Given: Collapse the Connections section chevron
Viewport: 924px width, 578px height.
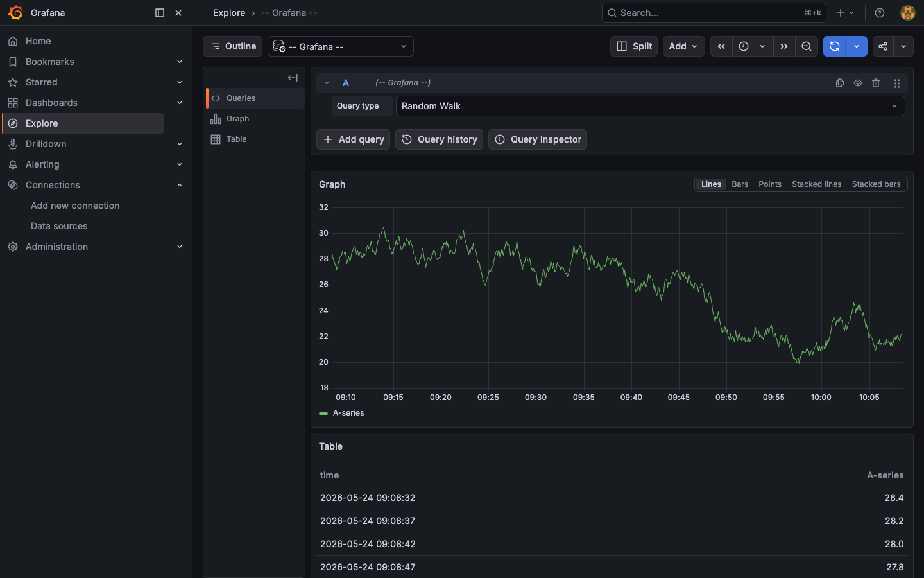Looking at the screenshot, I should pyautogui.click(x=180, y=185).
